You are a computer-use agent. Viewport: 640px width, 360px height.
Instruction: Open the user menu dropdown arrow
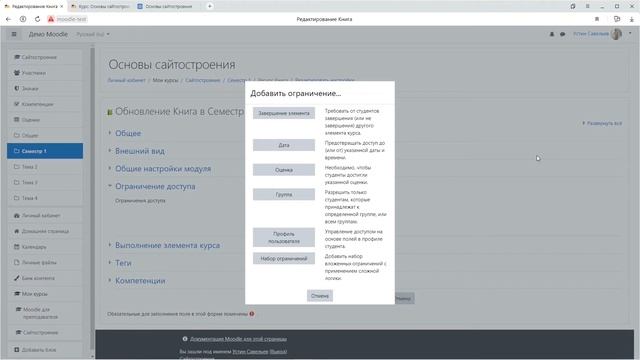(630, 33)
